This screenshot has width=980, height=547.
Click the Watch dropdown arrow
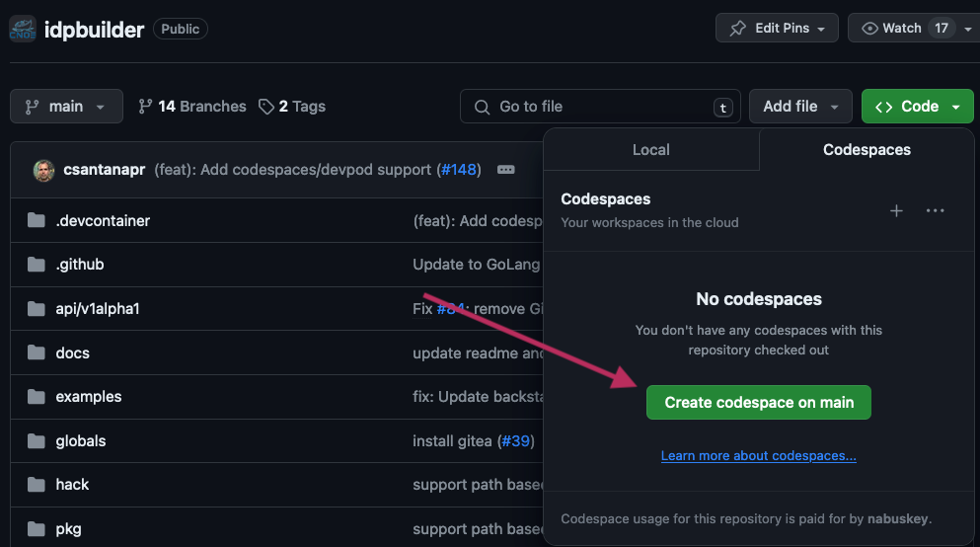967,29
